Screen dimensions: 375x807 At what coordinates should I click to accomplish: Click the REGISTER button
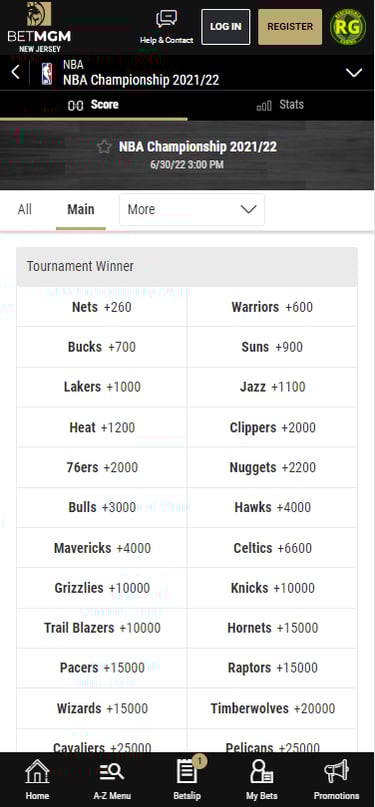click(x=290, y=27)
